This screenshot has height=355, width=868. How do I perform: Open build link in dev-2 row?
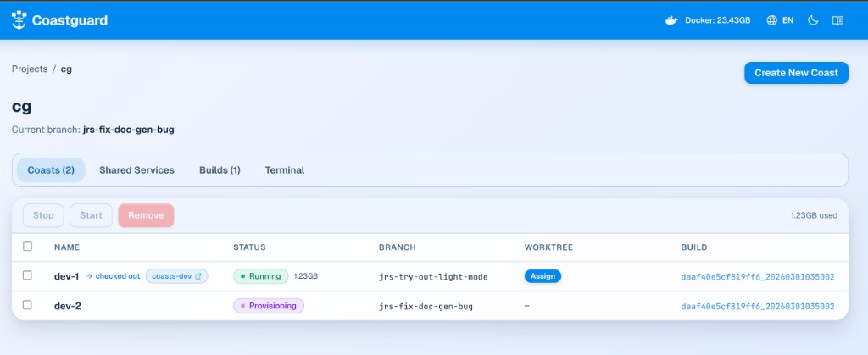[758, 306]
